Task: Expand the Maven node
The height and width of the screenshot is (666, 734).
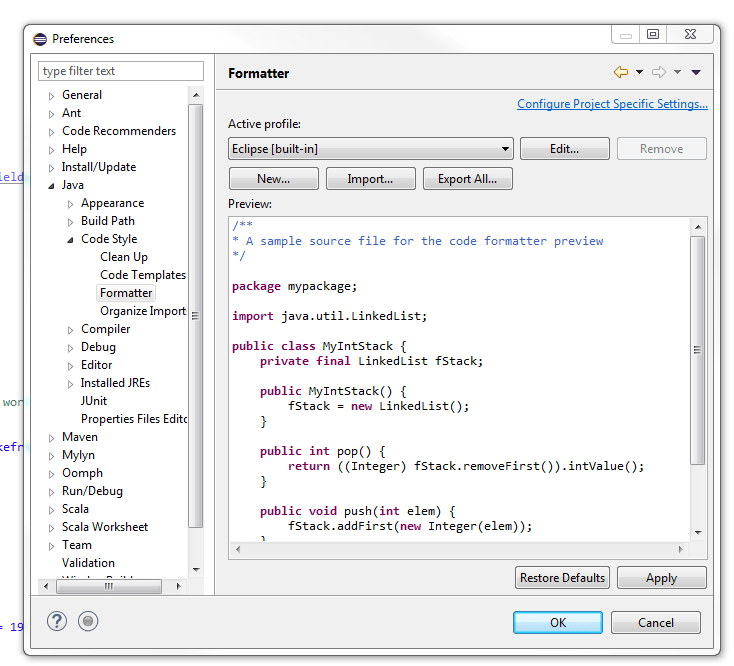Action: pyautogui.click(x=51, y=438)
